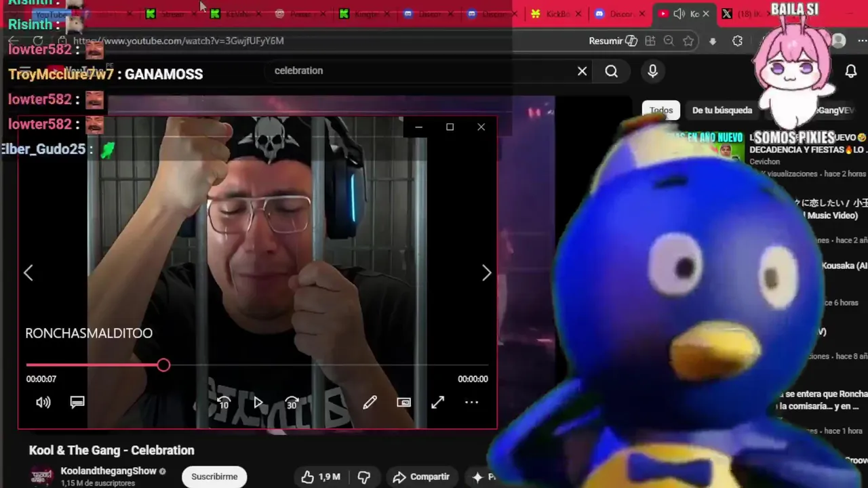Mute the volume in the media player
868x488 pixels.
pyautogui.click(x=43, y=403)
